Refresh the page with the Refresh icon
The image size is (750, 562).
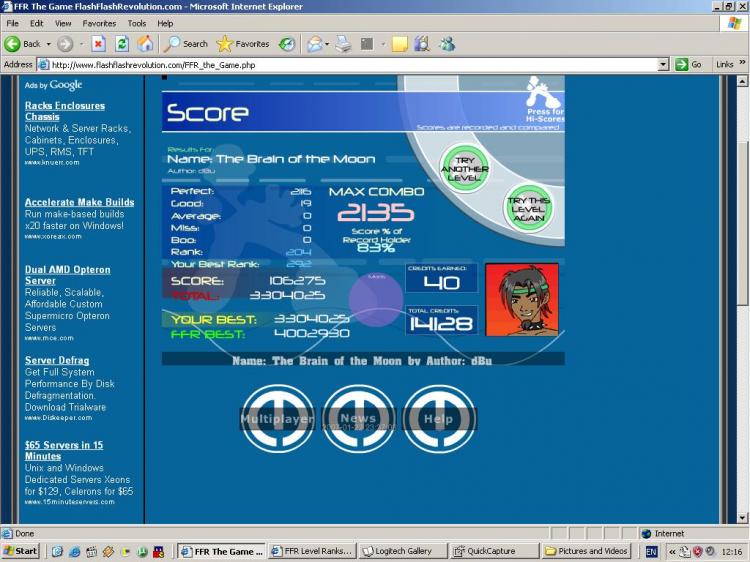point(122,44)
